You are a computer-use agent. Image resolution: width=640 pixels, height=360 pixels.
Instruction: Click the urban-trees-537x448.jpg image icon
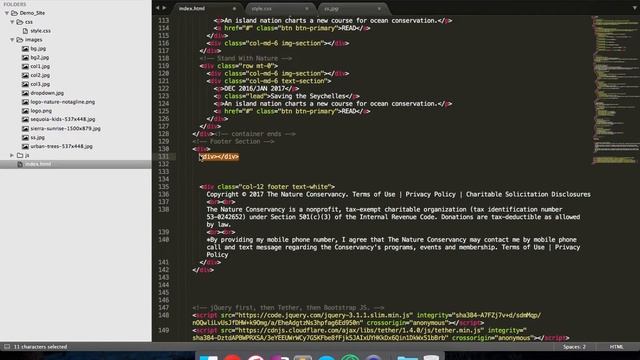coord(25,147)
